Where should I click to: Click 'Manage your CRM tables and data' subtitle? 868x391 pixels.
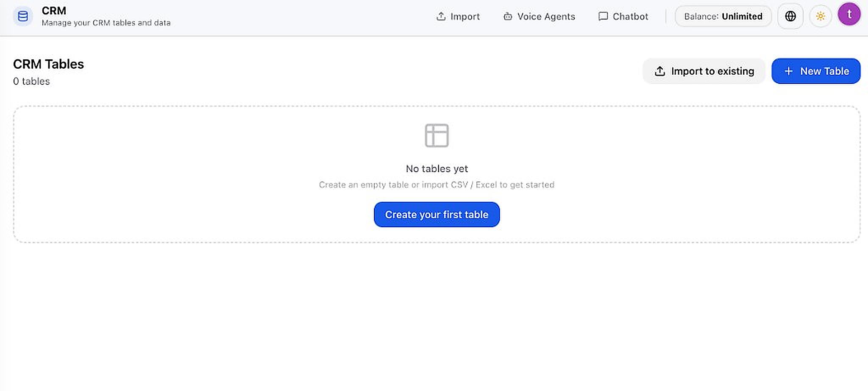point(106,23)
